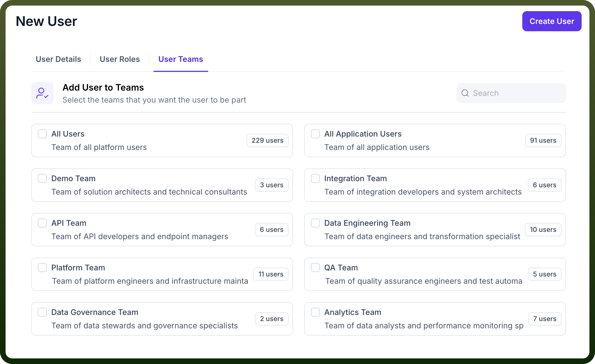The image size is (595, 364).
Task: Check the QA Team checkbox
Action: (x=315, y=268)
